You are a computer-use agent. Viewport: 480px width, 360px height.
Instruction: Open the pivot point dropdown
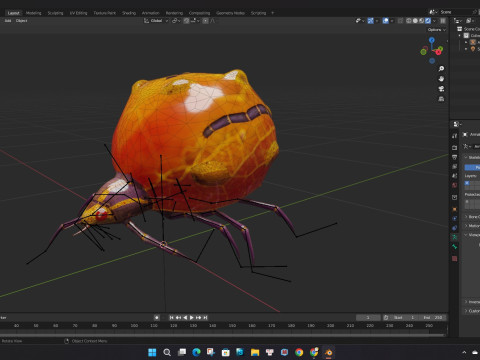coord(176,21)
